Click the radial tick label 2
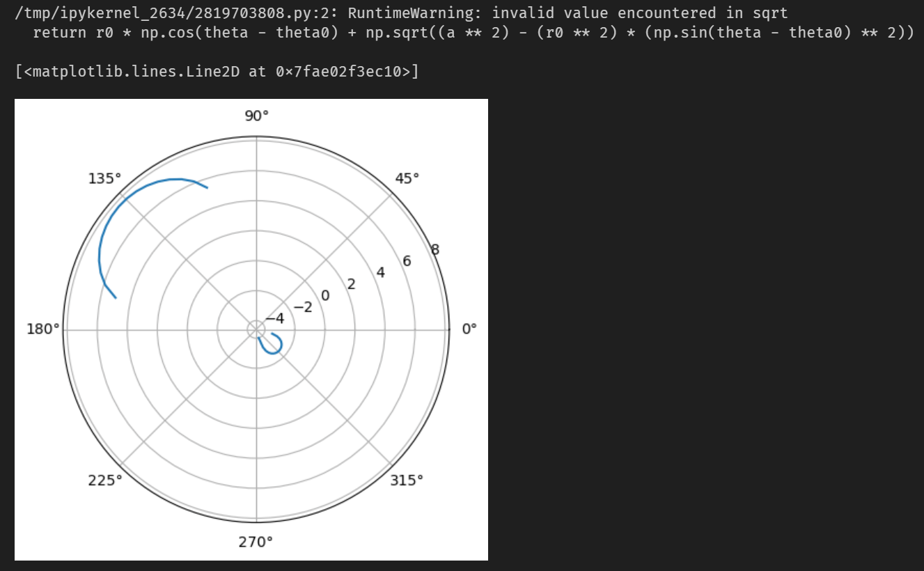The image size is (924, 571). 351,284
